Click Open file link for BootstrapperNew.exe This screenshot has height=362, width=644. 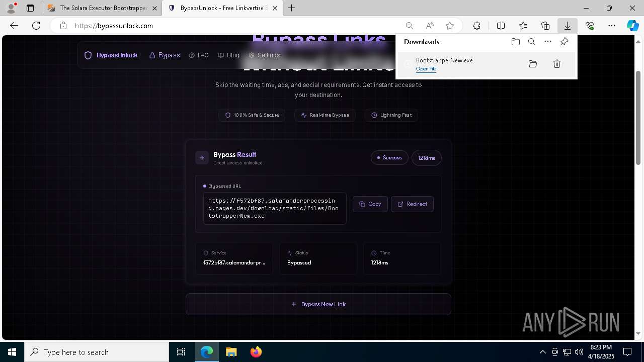[x=426, y=69]
